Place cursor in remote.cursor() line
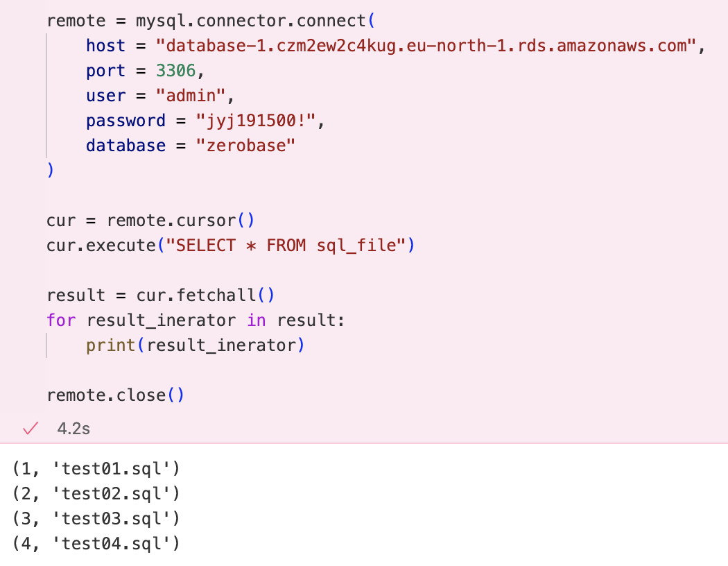728x566 pixels. pyautogui.click(x=150, y=221)
